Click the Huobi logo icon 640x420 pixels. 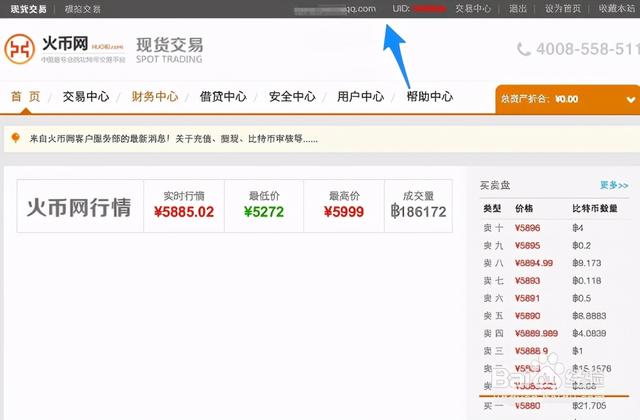pyautogui.click(x=19, y=49)
